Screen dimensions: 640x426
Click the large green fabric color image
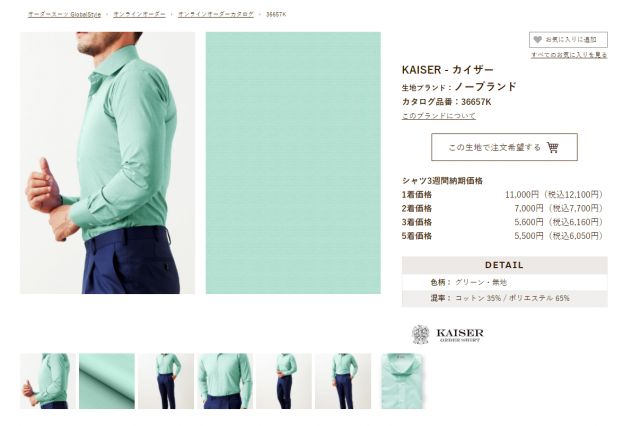point(293,163)
